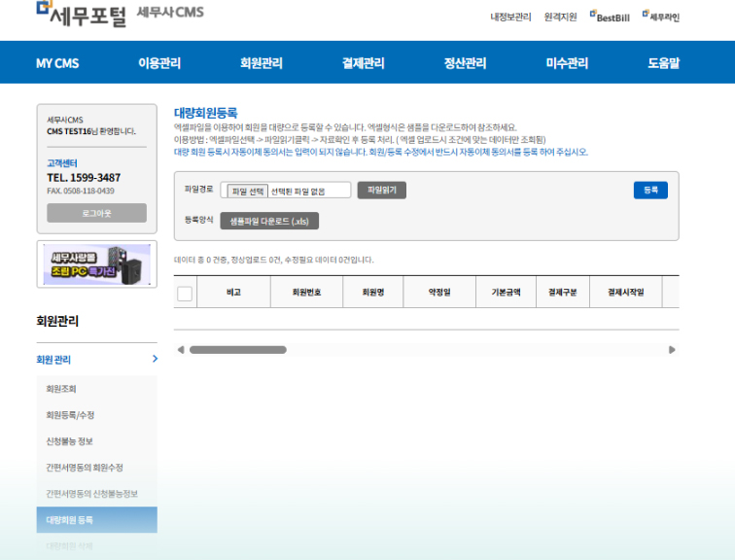Click the TEL. 1599-3487 phone number

coord(84,178)
